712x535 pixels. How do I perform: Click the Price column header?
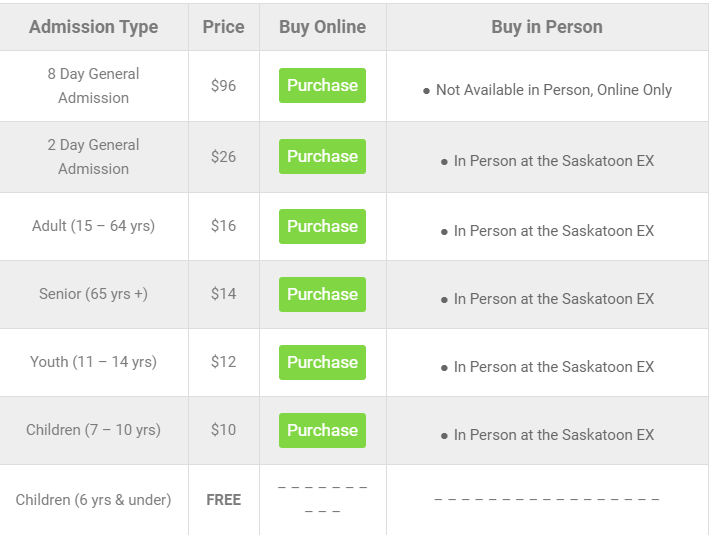(x=223, y=27)
